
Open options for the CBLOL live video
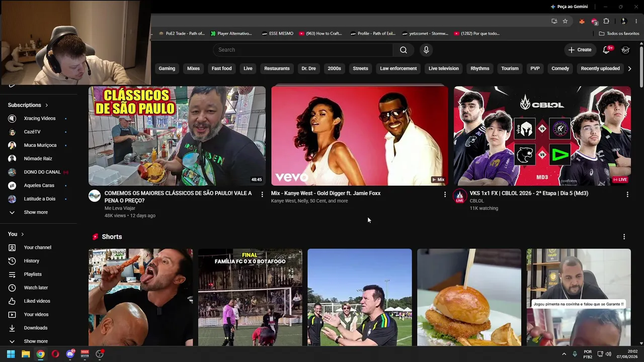point(627,194)
